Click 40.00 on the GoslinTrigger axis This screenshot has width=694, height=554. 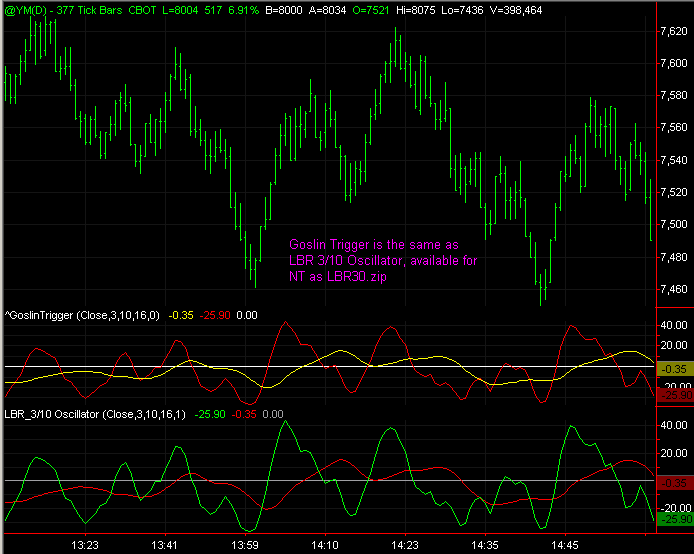pos(674,325)
